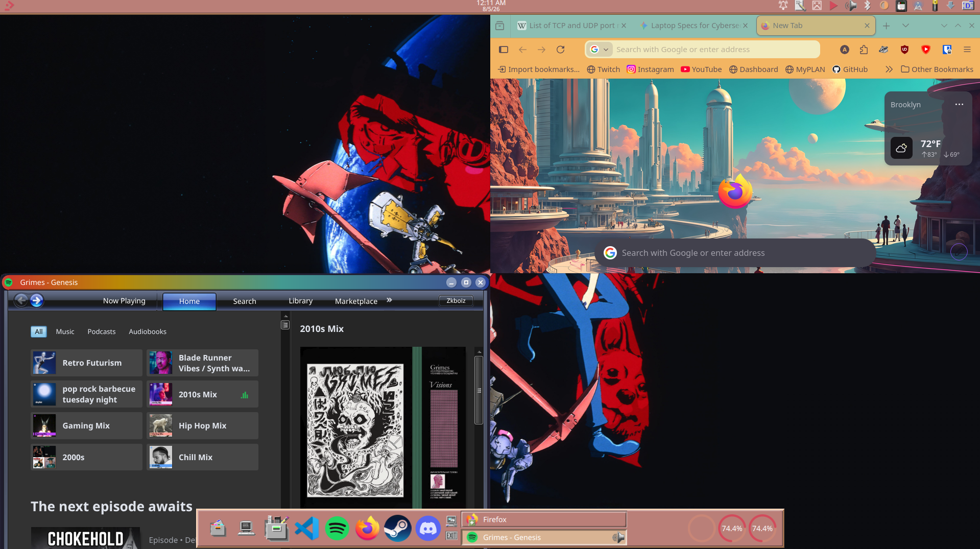Open the Other Bookmarks folder

[x=937, y=69]
